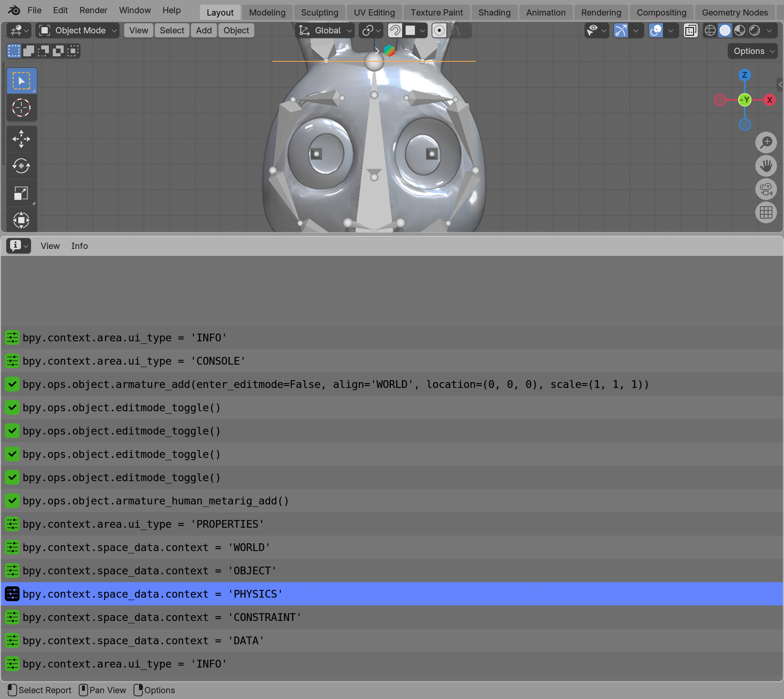This screenshot has width=784, height=699.
Task: Set selection mode to invert
Action: point(58,51)
